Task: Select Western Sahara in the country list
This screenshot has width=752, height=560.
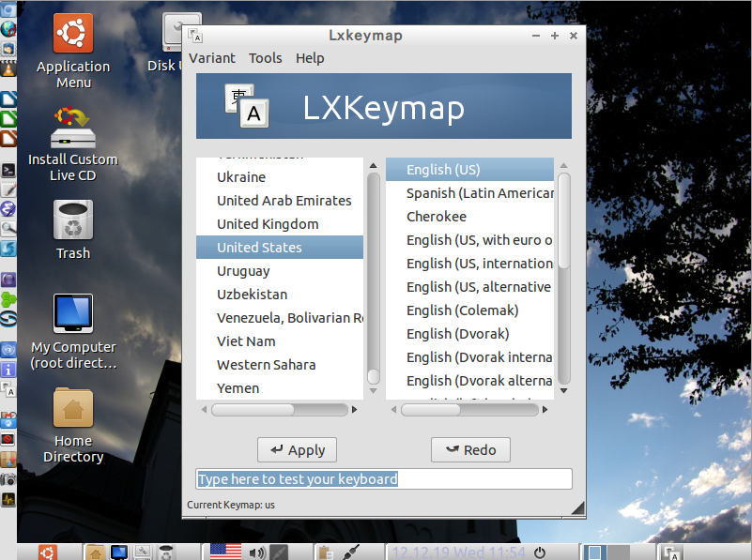Action: 280,365
